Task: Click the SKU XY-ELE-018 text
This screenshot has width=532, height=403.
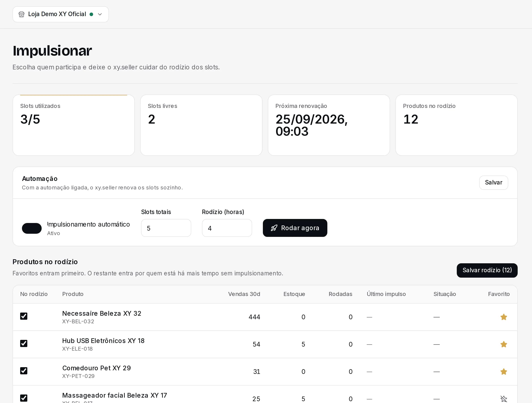Action: point(77,349)
